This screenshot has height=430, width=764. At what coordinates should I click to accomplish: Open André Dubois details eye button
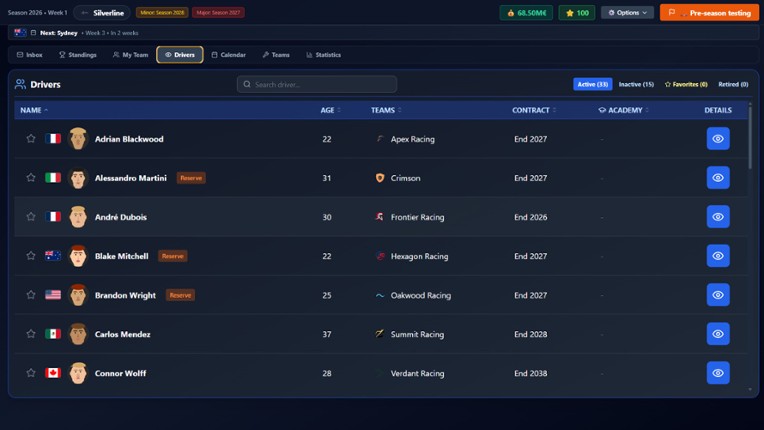tap(717, 217)
